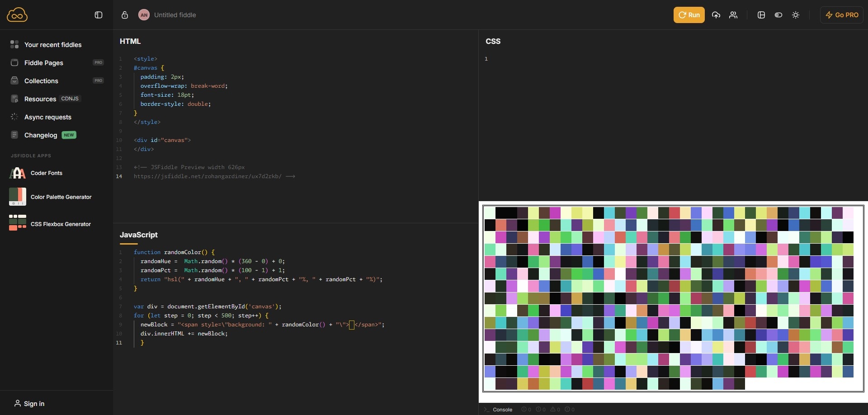Click the NEW badge beside Changelog
868x415 pixels.
click(x=69, y=135)
